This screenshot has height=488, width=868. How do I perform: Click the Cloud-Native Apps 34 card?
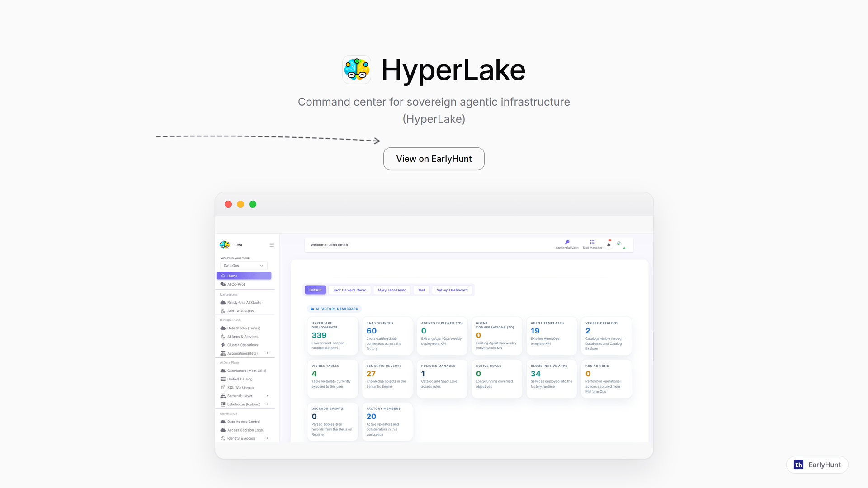click(x=552, y=379)
